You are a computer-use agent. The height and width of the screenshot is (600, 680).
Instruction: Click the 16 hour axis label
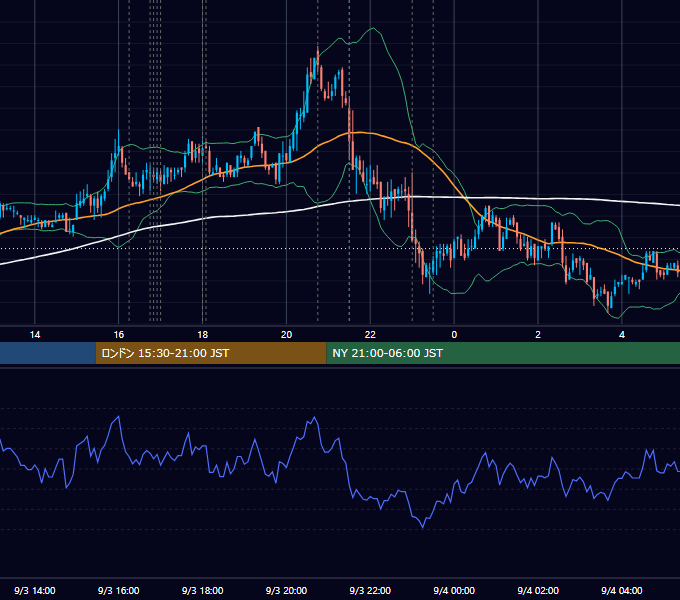tap(118, 335)
